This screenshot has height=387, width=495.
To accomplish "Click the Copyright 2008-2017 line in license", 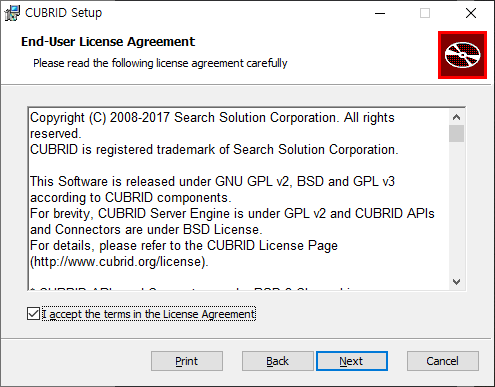I will [x=212, y=118].
